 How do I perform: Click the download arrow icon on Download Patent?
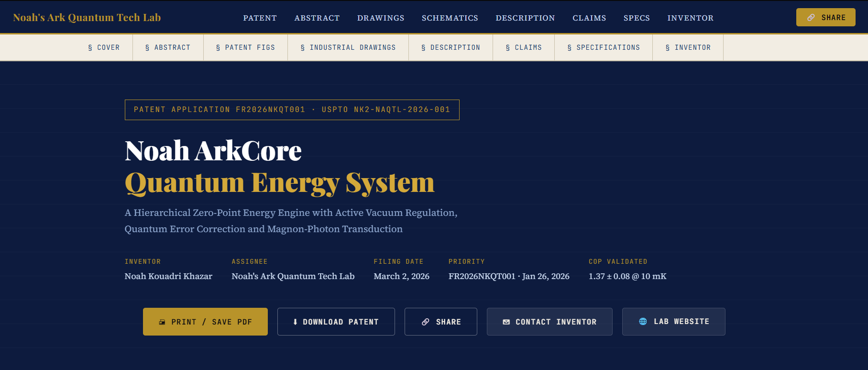295,322
